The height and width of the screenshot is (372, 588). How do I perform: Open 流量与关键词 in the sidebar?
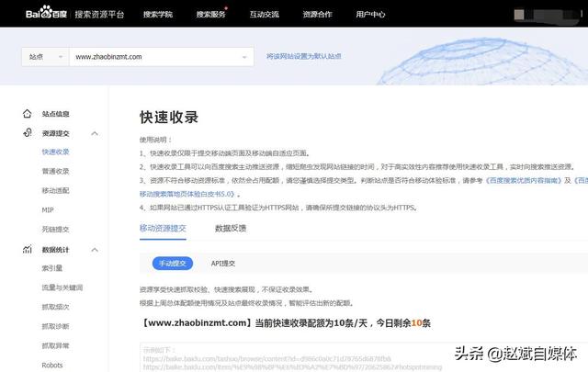(62, 287)
